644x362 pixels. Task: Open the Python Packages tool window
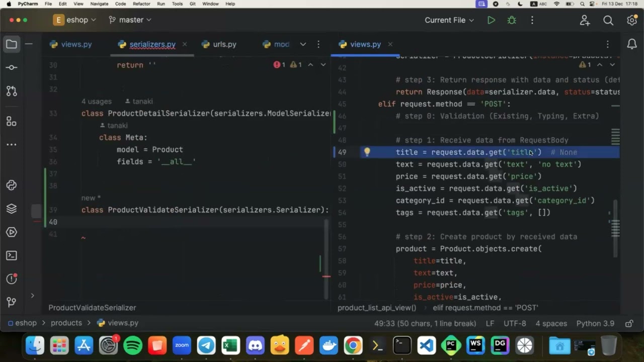[11, 185]
